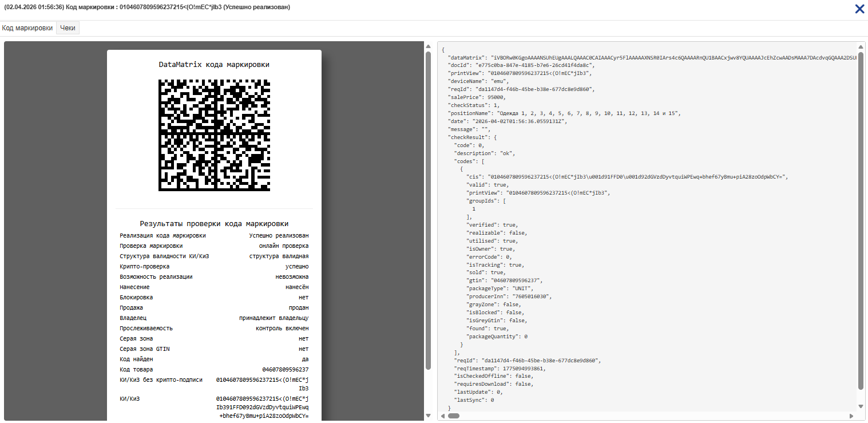Click the dialog title with marking code
The height and width of the screenshot is (423, 868).
(x=147, y=7)
